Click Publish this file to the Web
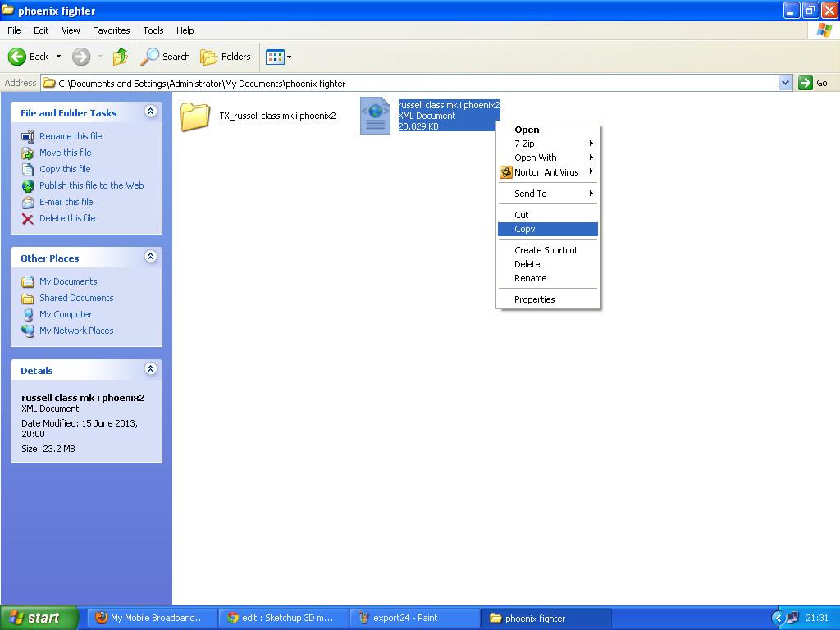This screenshot has height=630, width=840. 92,185
